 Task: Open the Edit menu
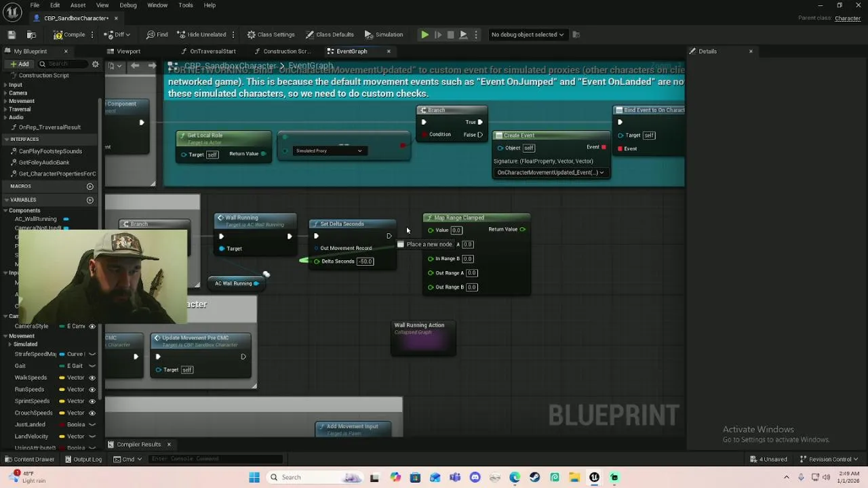pos(55,5)
